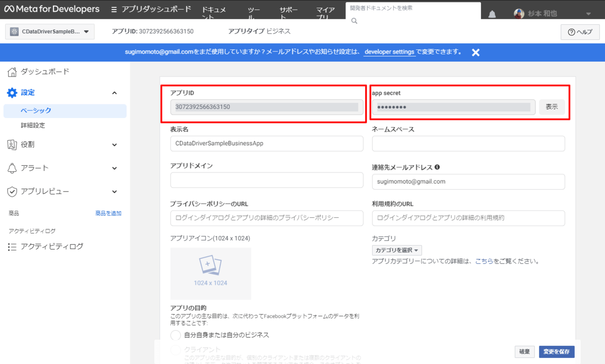Open the developer settings link
The image size is (605, 364).
coord(390,52)
